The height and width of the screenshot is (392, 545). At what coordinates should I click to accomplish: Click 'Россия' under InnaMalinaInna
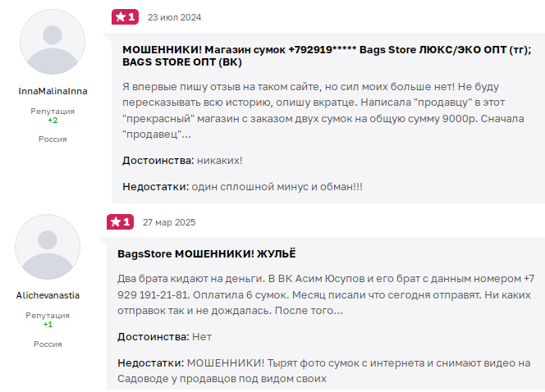53,139
